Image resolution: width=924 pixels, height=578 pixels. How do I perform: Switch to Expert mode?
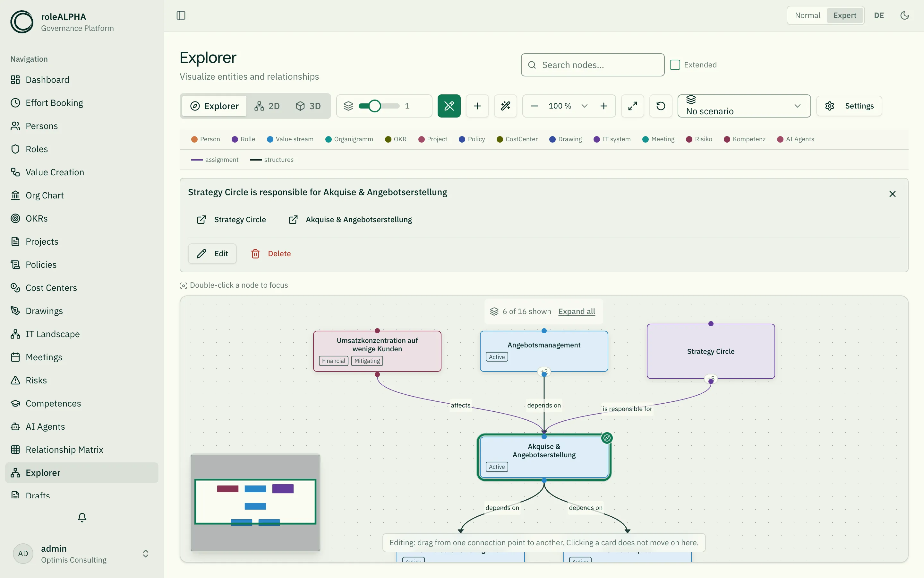click(x=844, y=15)
